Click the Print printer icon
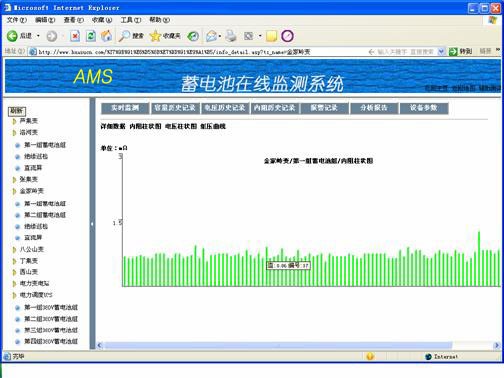504x378 pixels. click(231, 36)
